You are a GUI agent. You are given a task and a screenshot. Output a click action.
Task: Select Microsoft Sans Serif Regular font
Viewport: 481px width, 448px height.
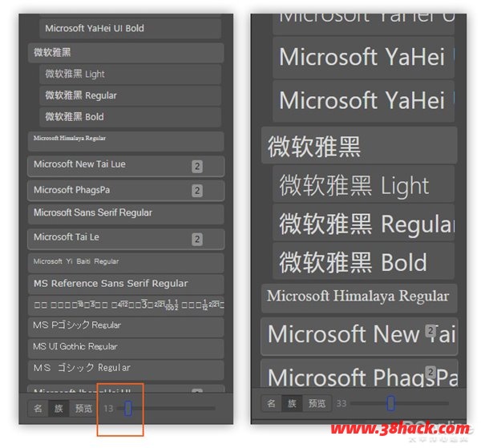click(x=126, y=214)
